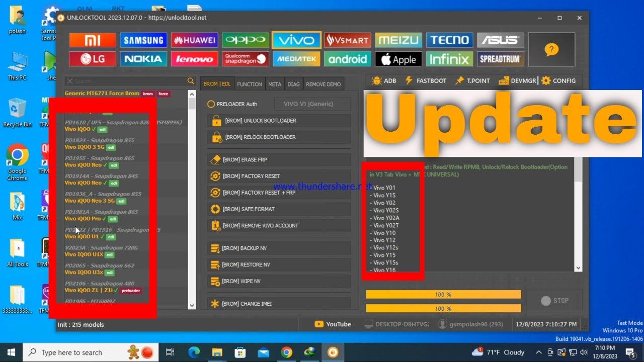The image size is (644, 362).
Task: Click [BROM] RESTORE NV button
Action: 279,264
